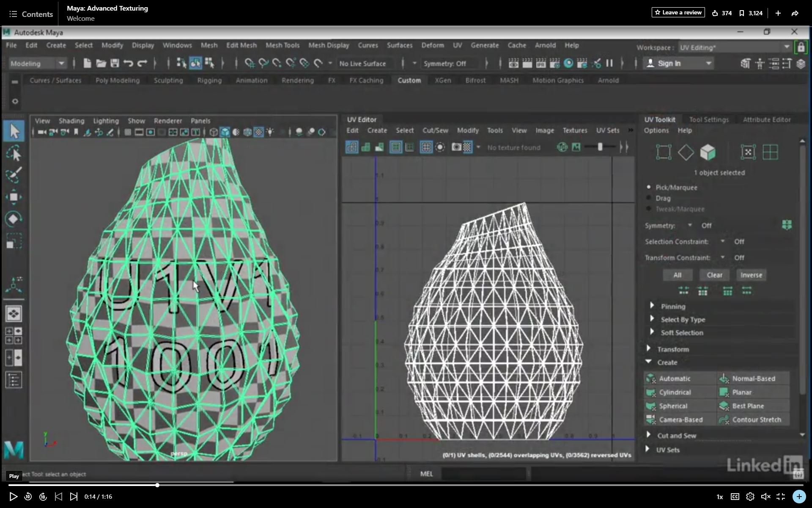
Task: Click Contour Stretch projection option
Action: tap(753, 420)
